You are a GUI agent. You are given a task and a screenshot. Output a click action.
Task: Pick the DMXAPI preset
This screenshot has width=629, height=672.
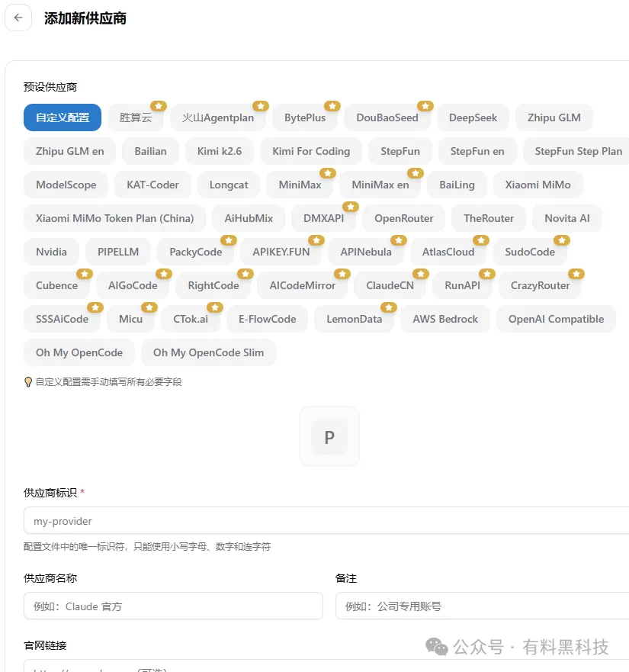[x=324, y=218]
